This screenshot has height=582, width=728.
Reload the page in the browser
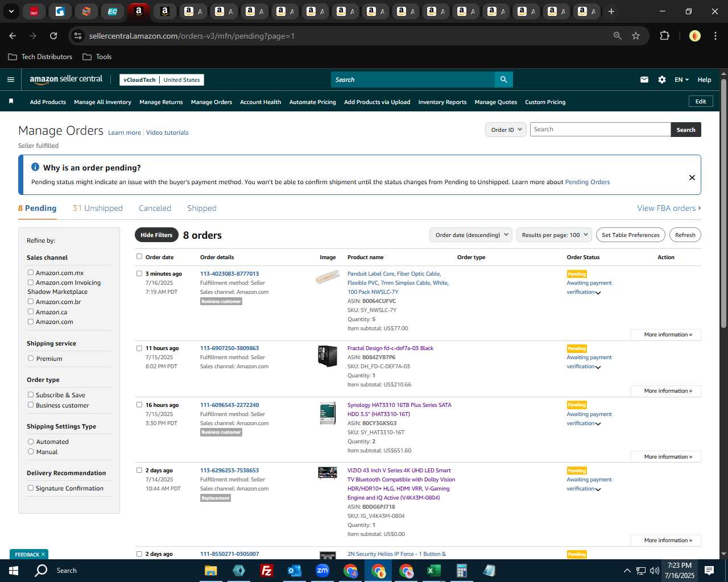point(53,36)
